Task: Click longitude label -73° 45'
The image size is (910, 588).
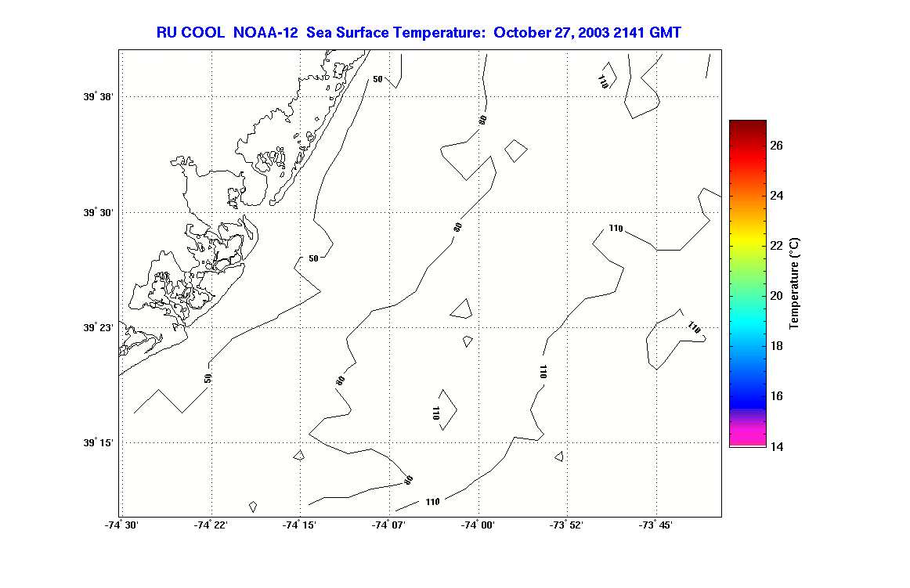Action: (655, 525)
